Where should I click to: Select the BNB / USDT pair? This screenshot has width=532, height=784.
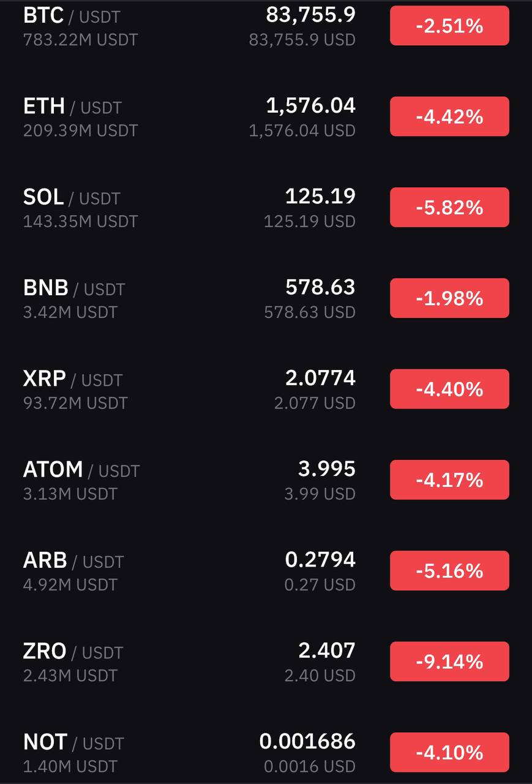click(73, 288)
